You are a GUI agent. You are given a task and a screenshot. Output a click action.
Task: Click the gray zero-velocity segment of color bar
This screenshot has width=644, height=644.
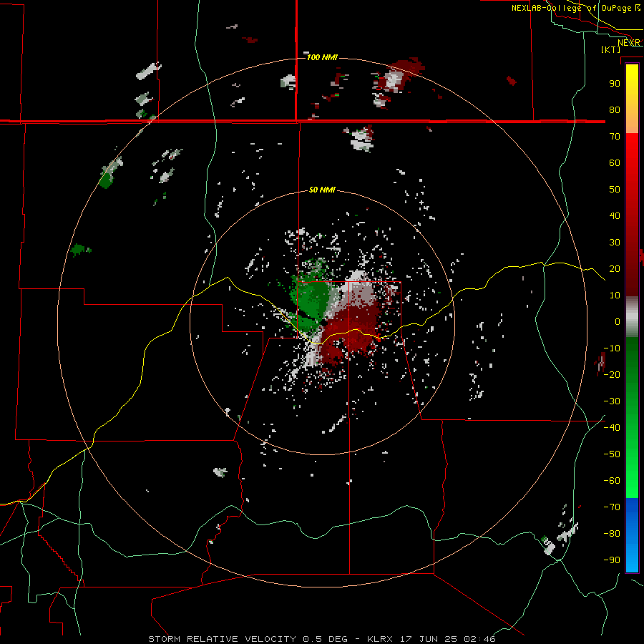pos(632,317)
